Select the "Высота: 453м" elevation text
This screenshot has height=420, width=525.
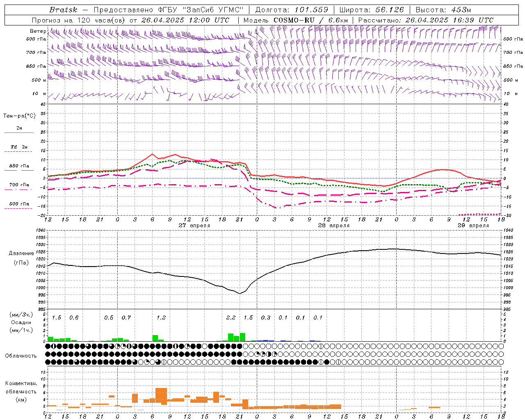pos(443,10)
